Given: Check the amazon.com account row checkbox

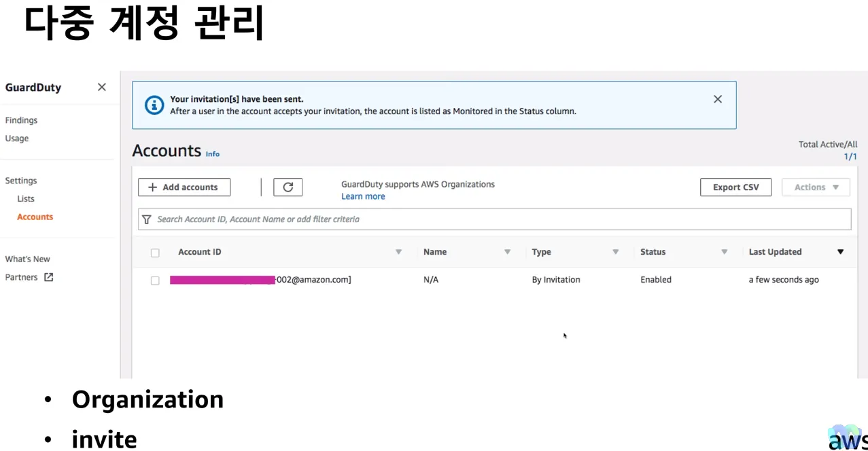Looking at the screenshot, I should (x=155, y=281).
